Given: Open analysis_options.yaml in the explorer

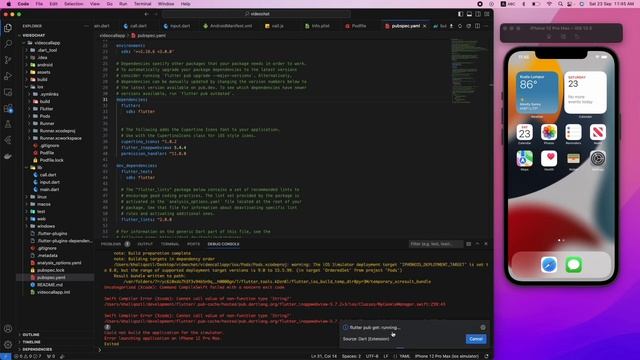Looking at the screenshot, I should coord(59,262).
